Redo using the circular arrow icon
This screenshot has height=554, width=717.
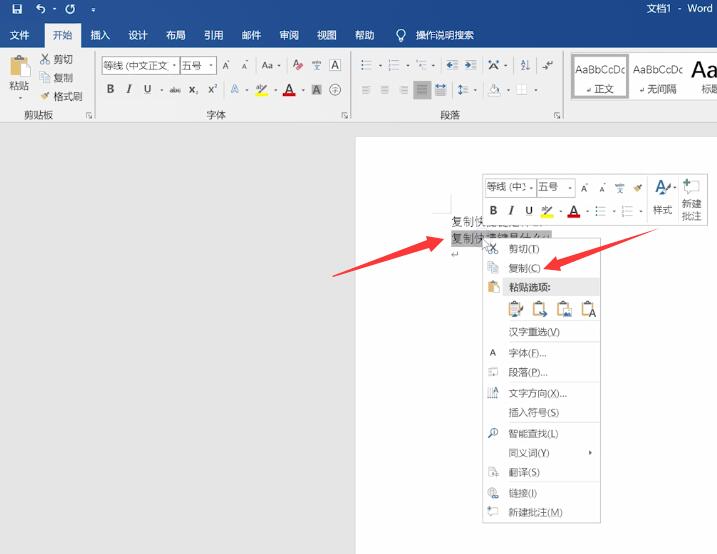point(70,9)
